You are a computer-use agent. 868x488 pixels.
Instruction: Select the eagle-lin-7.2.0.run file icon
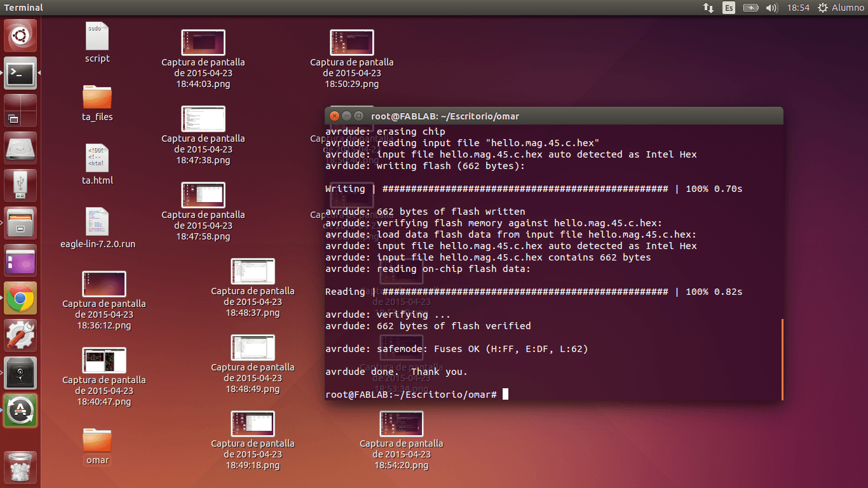pos(98,228)
